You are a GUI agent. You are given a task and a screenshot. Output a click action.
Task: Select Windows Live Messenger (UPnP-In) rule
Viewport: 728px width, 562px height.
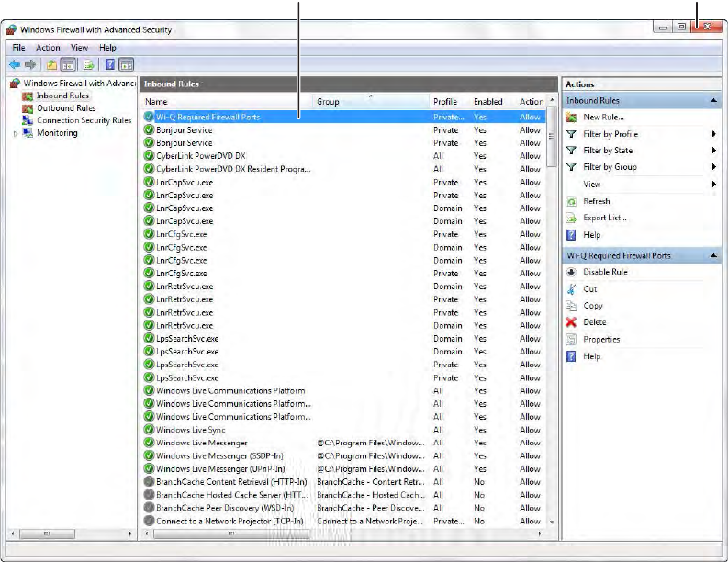click(x=343, y=469)
